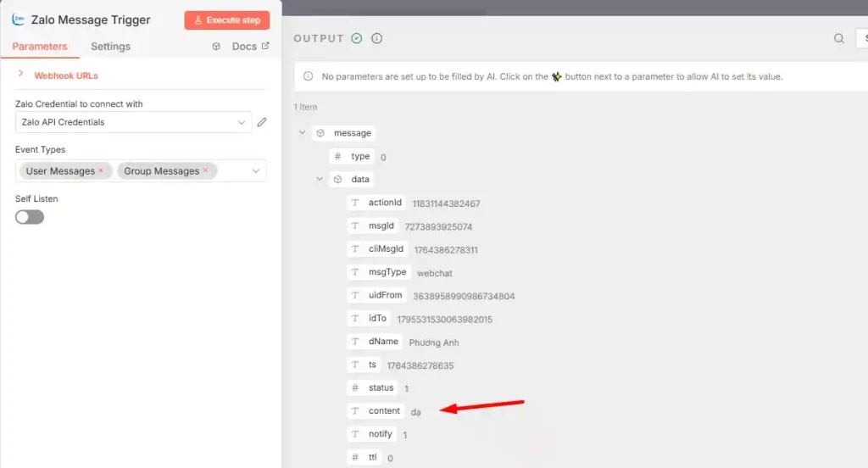Image resolution: width=868 pixels, height=468 pixels.
Task: Expand the Webhook URLs section
Action: pos(20,75)
